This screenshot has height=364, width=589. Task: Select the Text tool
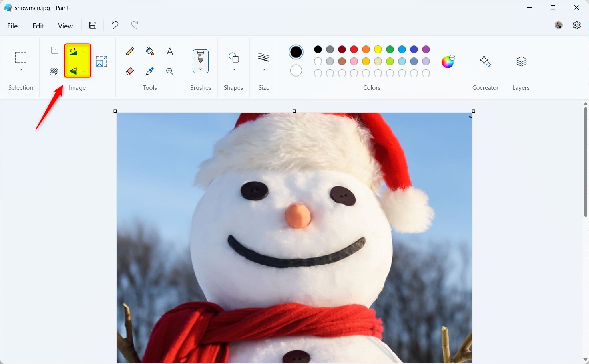169,51
